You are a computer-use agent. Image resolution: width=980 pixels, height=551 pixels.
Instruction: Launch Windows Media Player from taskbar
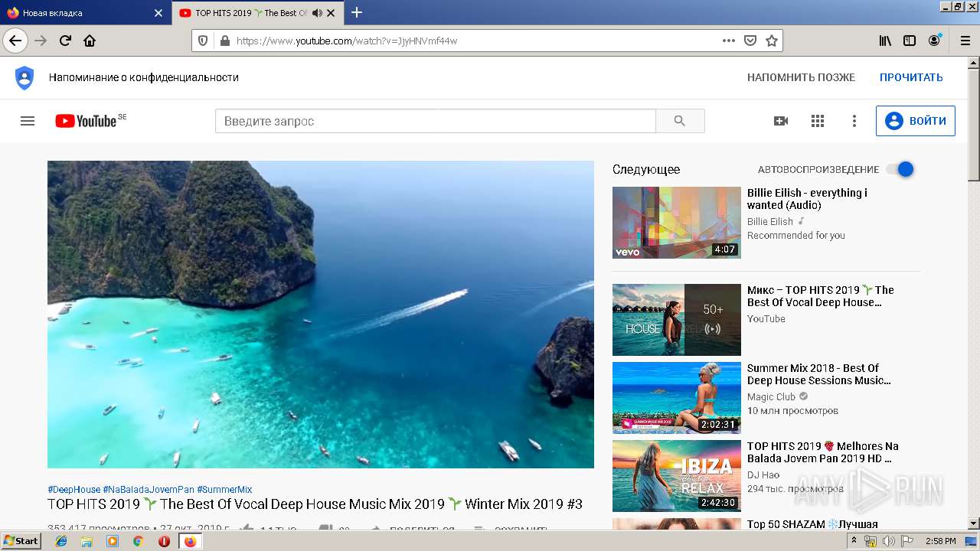pyautogui.click(x=113, y=541)
